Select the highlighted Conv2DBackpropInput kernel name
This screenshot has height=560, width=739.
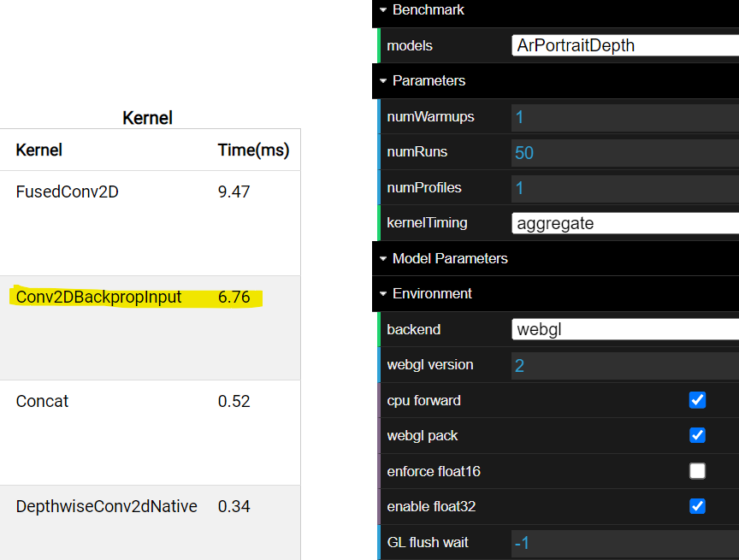[x=98, y=297]
